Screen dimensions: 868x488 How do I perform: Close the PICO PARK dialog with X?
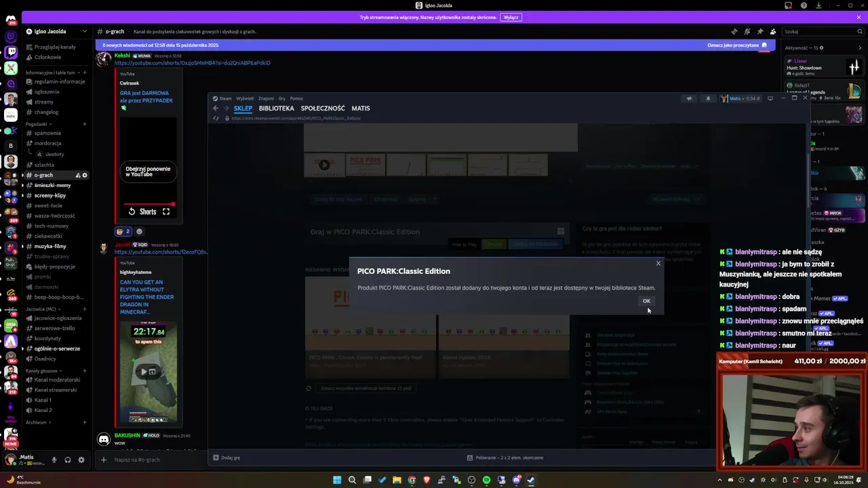(x=658, y=263)
